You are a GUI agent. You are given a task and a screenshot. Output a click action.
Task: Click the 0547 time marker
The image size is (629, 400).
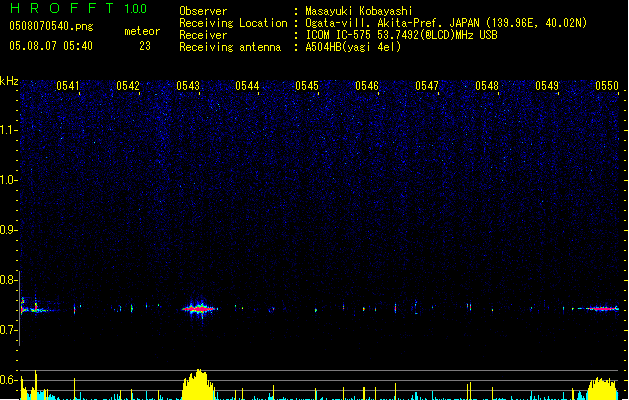(427, 86)
